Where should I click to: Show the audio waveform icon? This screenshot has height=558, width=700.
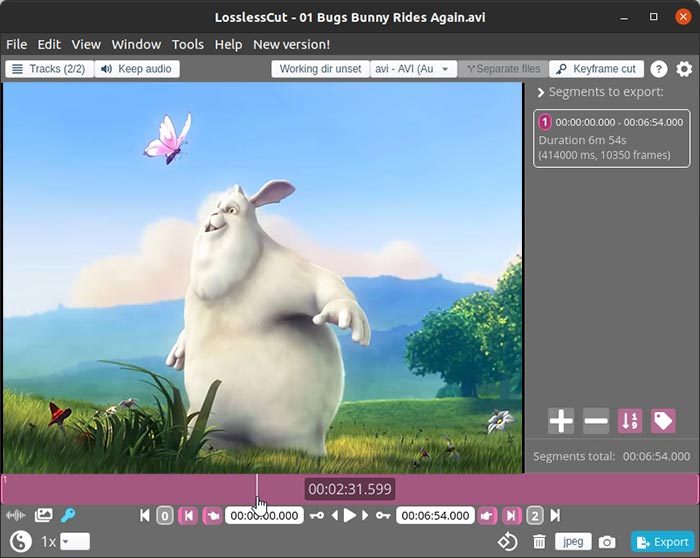pos(15,516)
